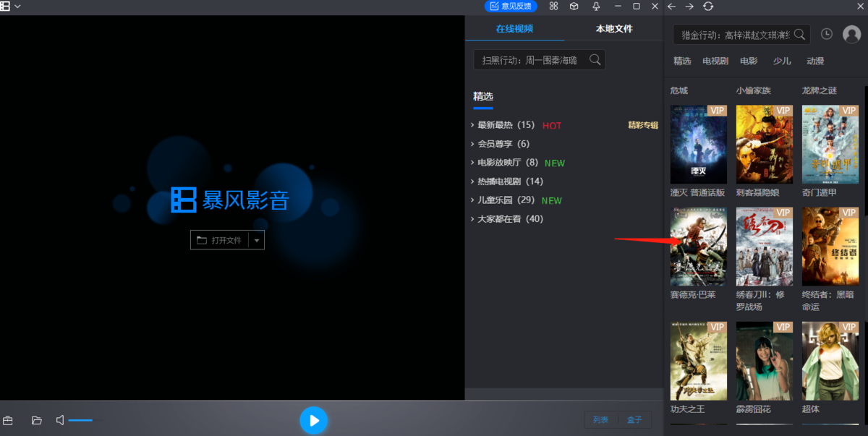Select the 电影 category
Image resolution: width=868 pixels, height=436 pixels.
pyautogui.click(x=749, y=61)
